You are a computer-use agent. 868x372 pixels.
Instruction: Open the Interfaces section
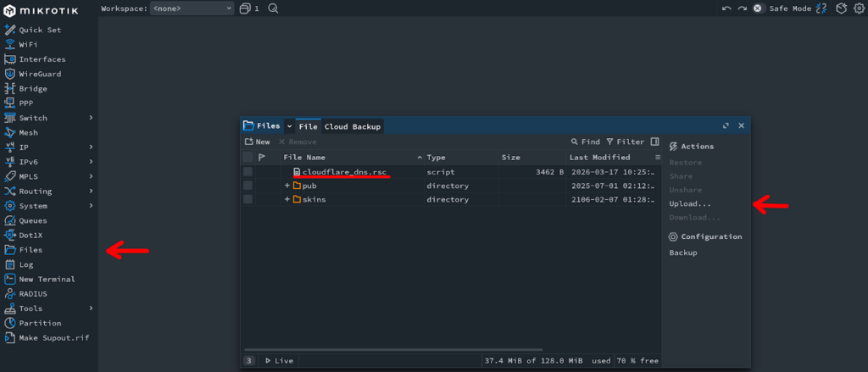pyautogui.click(x=42, y=59)
